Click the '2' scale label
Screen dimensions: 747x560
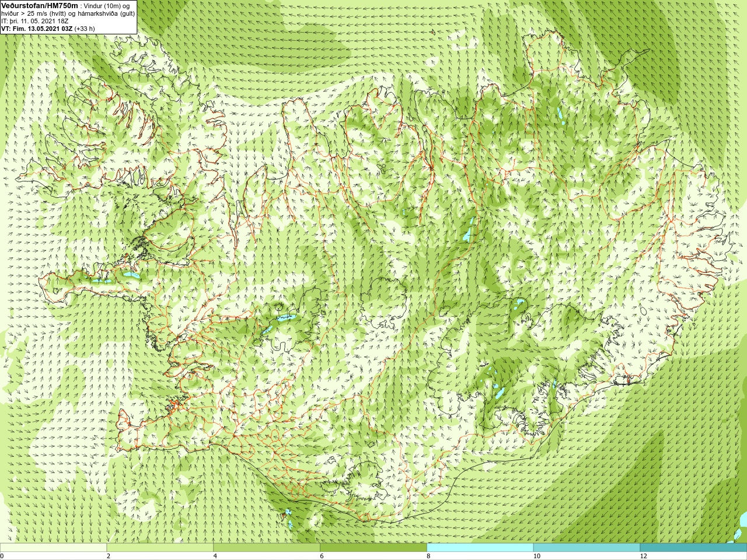(109, 556)
